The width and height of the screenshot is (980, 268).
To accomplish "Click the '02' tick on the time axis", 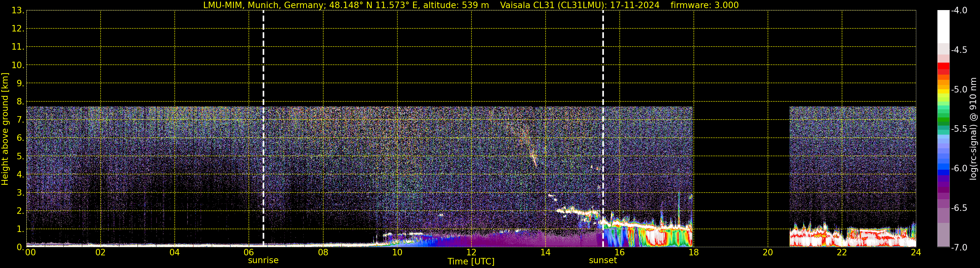I will (100, 252).
